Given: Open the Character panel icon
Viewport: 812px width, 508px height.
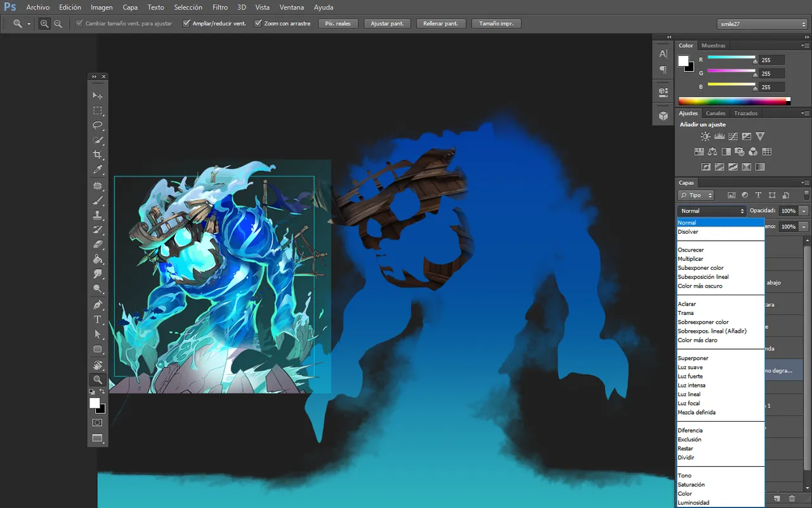Looking at the screenshot, I should (x=663, y=54).
